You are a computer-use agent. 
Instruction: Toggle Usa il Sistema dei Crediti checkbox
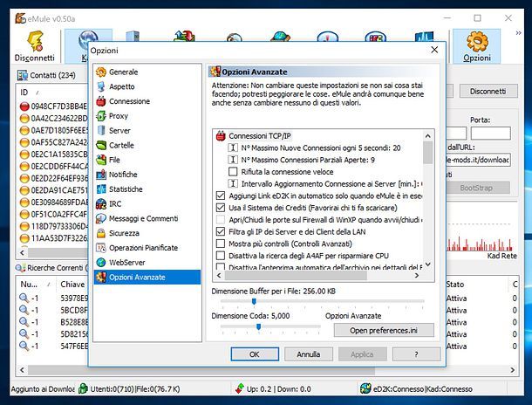point(221,208)
